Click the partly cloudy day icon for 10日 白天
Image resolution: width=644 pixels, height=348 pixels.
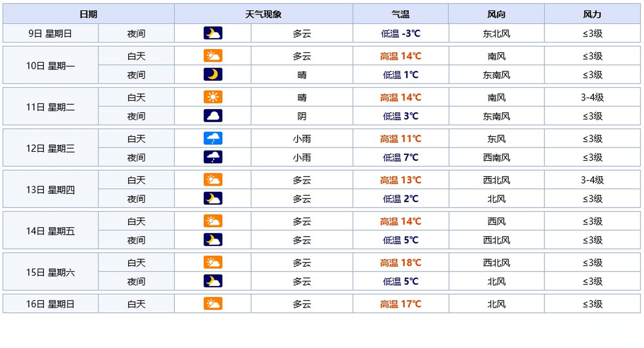pyautogui.click(x=213, y=56)
